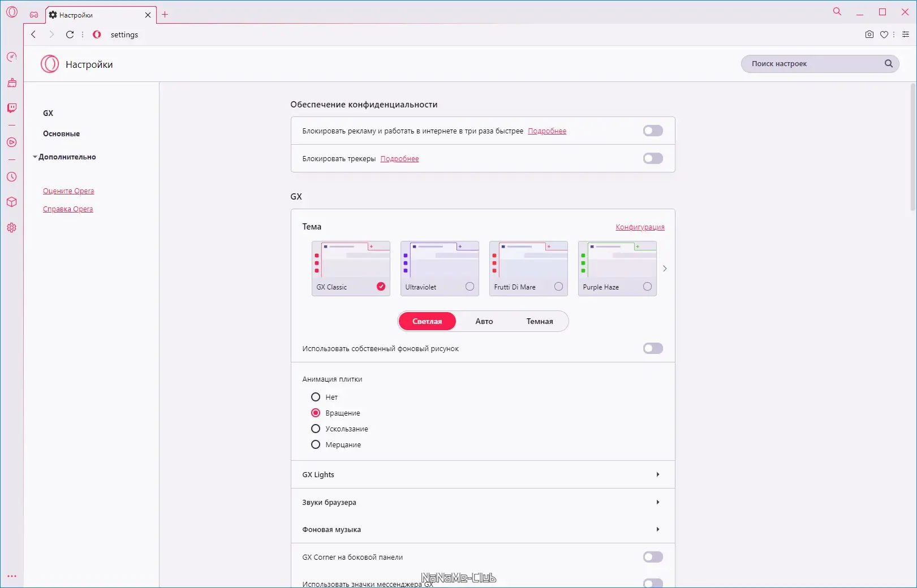The width and height of the screenshot is (917, 588).
Task: Switch theme mode to Темная
Action: tap(540, 321)
